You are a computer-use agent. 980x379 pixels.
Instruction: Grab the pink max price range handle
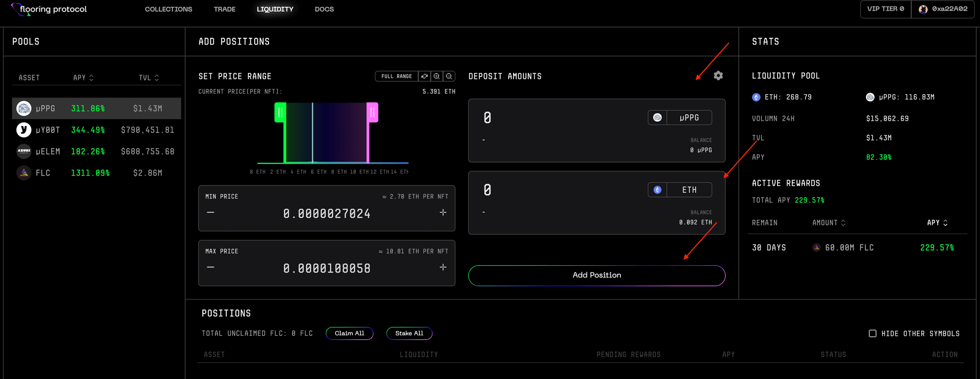372,113
